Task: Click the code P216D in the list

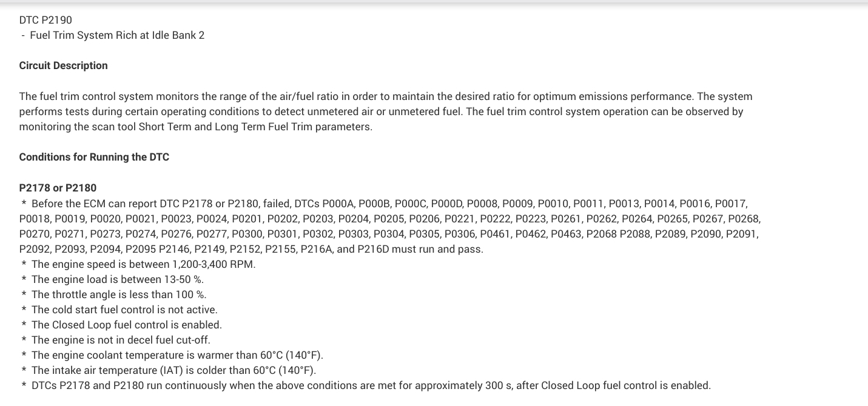Action: point(373,249)
